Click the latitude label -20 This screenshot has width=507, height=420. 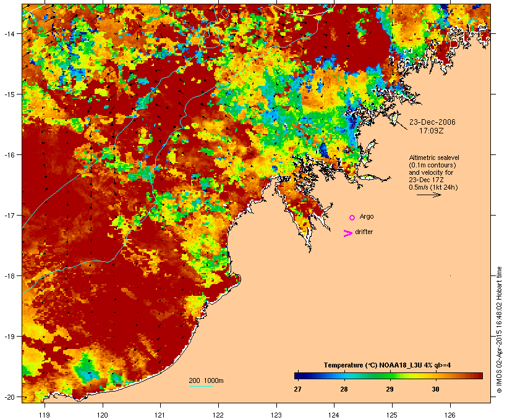click(9, 397)
